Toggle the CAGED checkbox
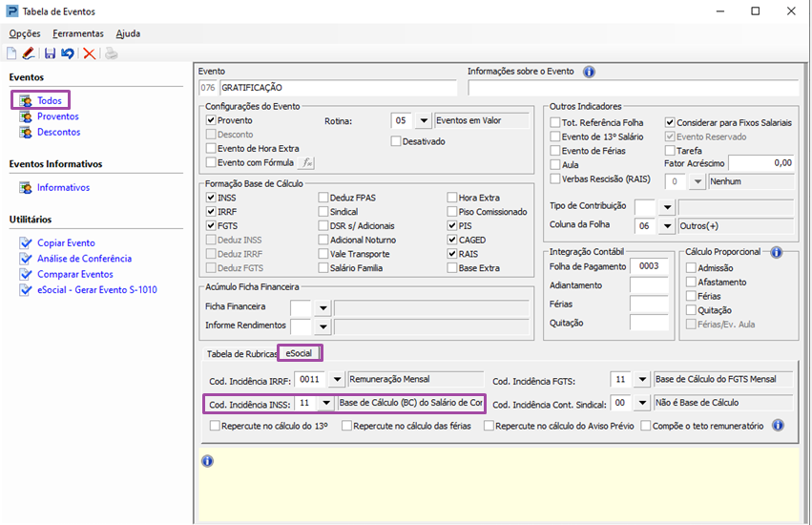 point(452,240)
